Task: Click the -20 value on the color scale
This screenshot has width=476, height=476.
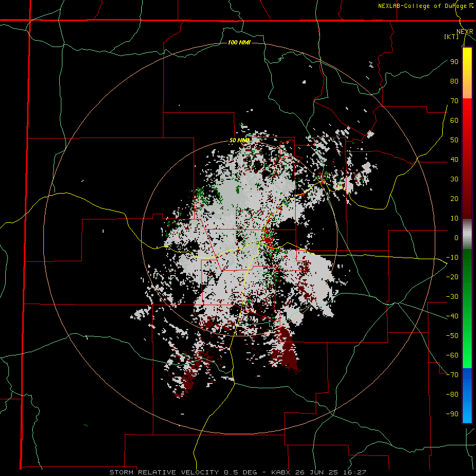Action: point(452,277)
